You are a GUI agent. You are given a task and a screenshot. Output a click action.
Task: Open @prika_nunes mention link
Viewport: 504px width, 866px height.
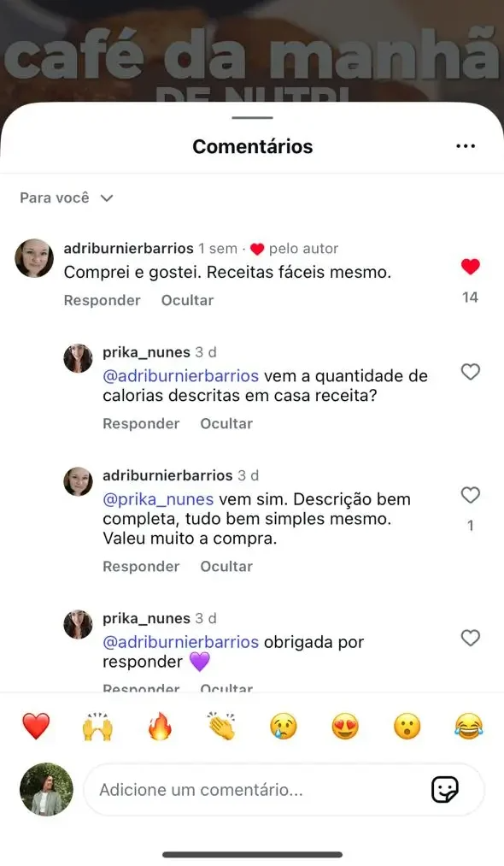pyautogui.click(x=158, y=499)
